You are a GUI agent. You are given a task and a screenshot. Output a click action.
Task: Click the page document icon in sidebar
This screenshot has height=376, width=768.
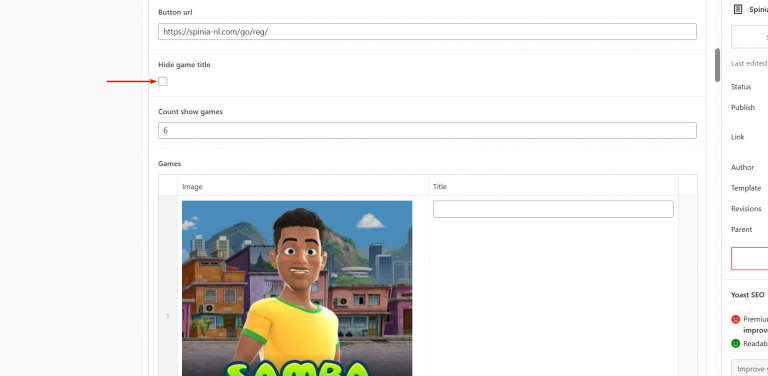click(x=738, y=9)
